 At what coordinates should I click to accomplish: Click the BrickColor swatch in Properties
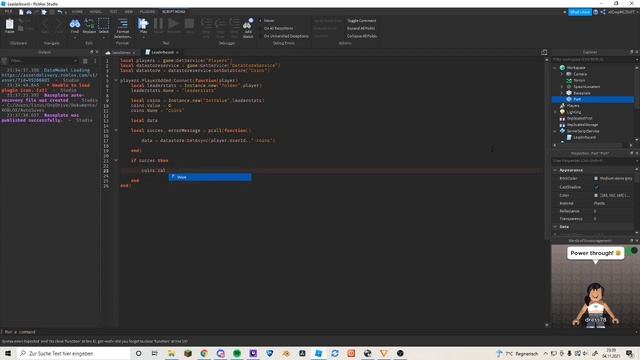[596, 178]
